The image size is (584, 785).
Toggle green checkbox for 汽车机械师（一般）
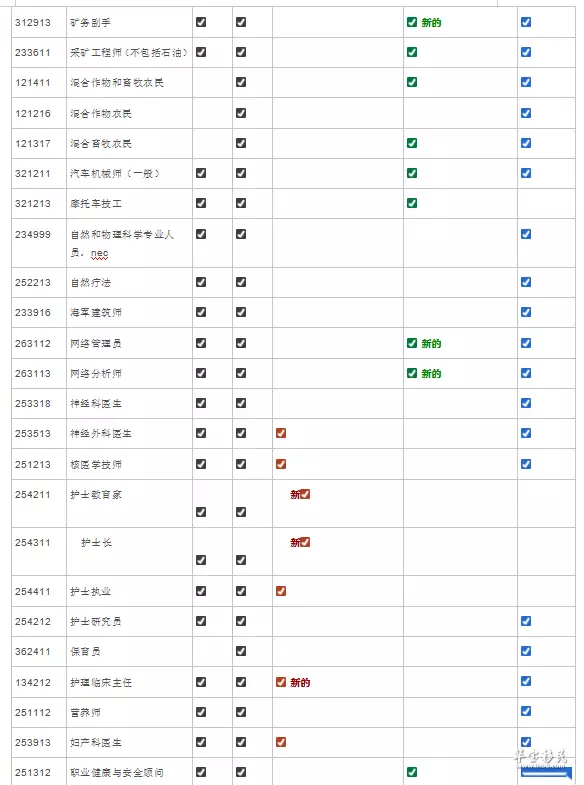pyautogui.click(x=412, y=173)
